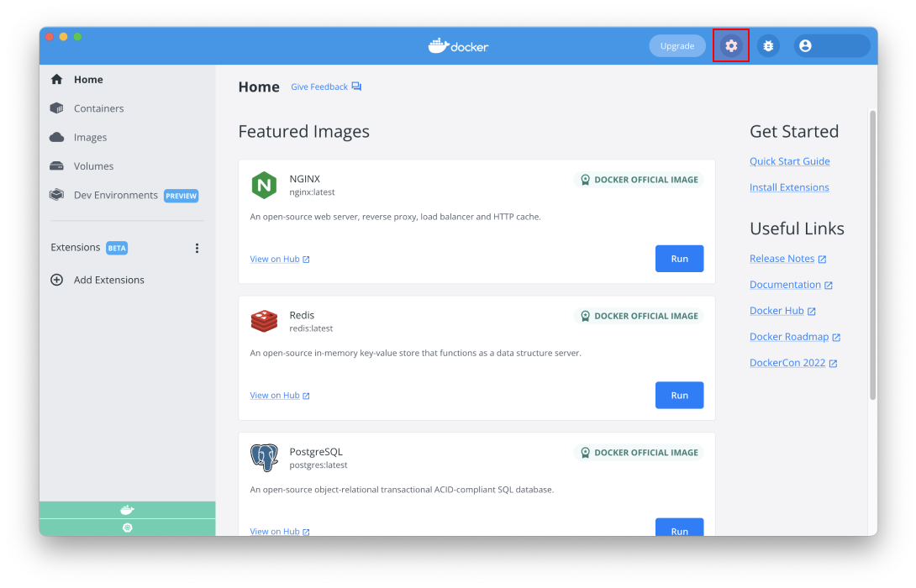Run the Redis image
This screenshot has height=588, width=916.
(x=679, y=396)
